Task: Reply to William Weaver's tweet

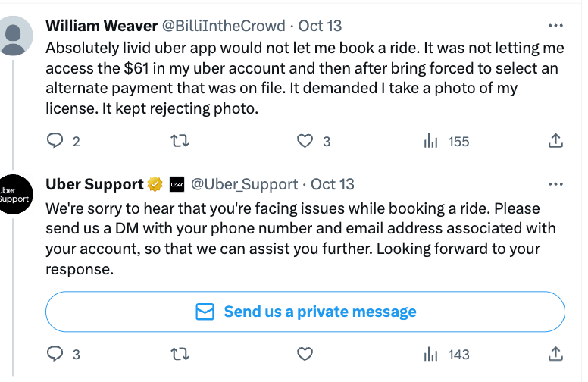Action: point(55,141)
